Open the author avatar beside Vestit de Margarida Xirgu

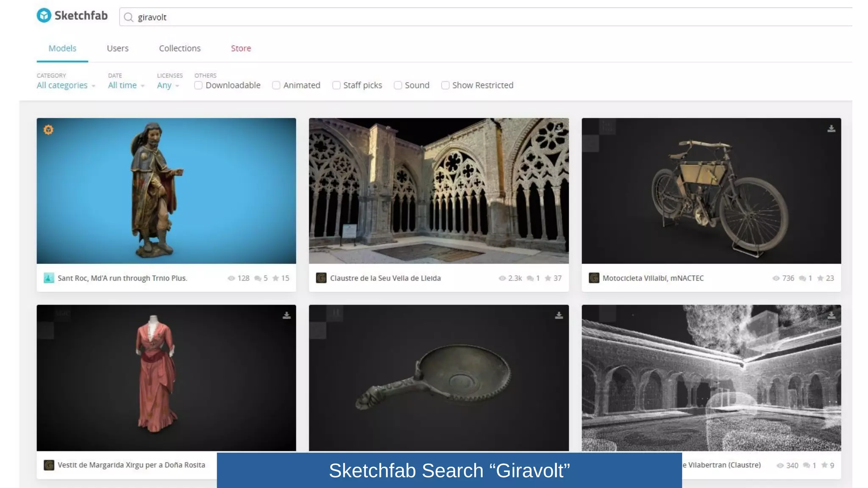(49, 465)
